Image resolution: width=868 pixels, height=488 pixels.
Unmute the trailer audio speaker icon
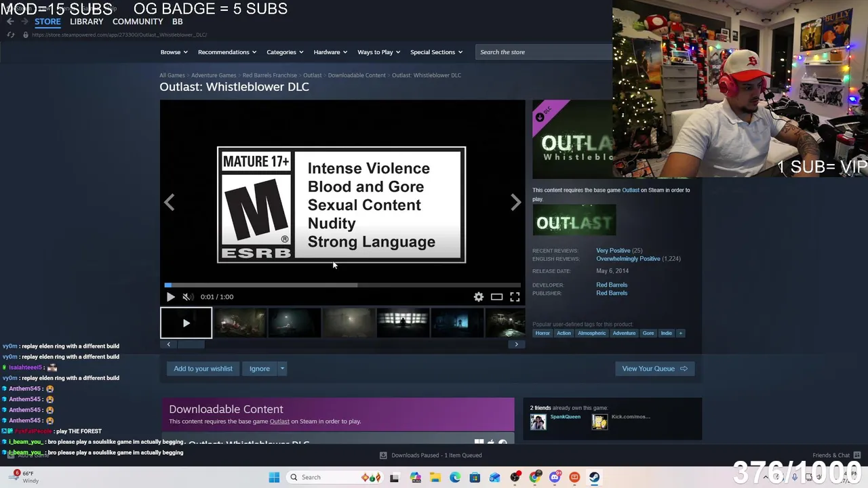click(x=187, y=297)
